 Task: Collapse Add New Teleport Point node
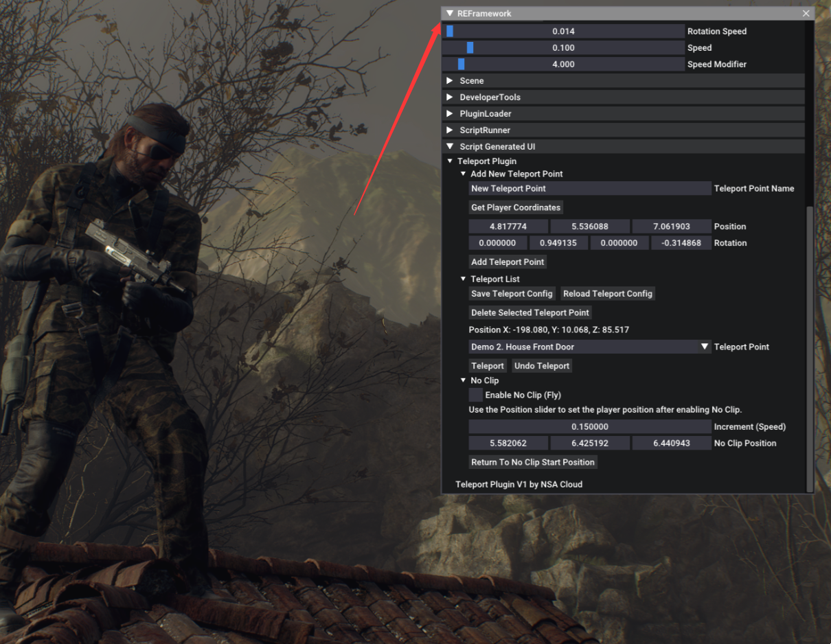[x=463, y=174]
